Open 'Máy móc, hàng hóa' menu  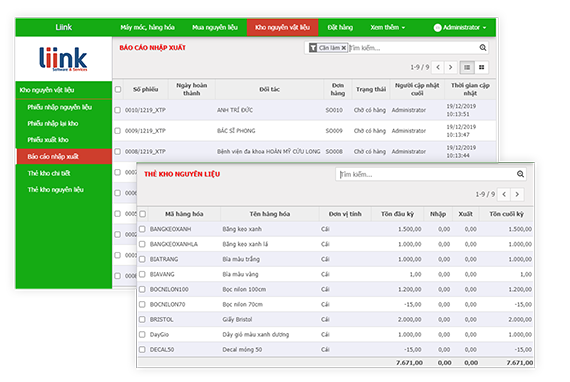[x=147, y=27]
